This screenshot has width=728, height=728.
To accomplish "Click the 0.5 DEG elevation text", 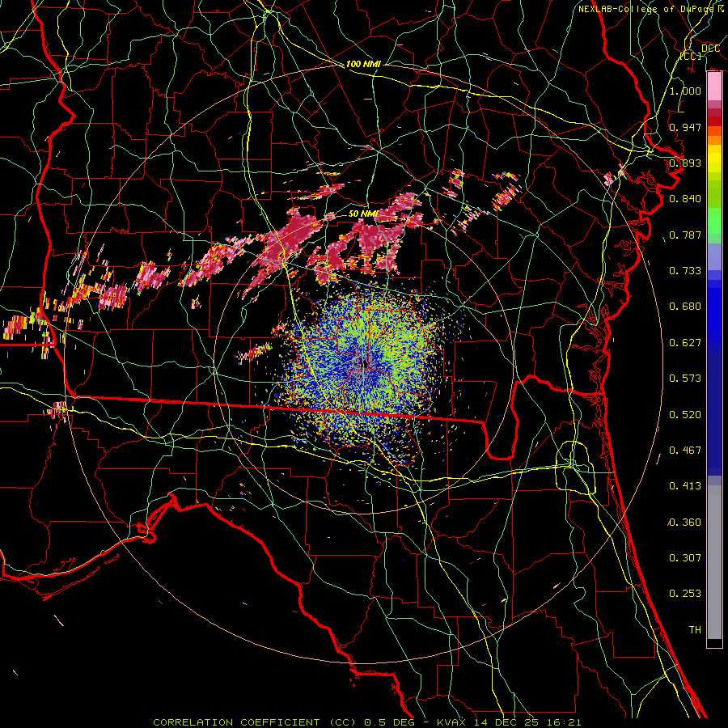I will [392, 722].
